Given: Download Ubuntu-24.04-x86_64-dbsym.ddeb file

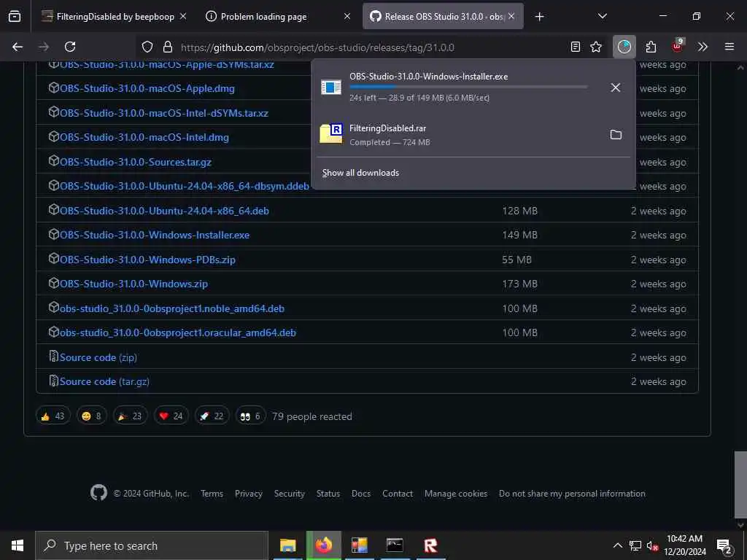Looking at the screenshot, I should pyautogui.click(x=184, y=186).
